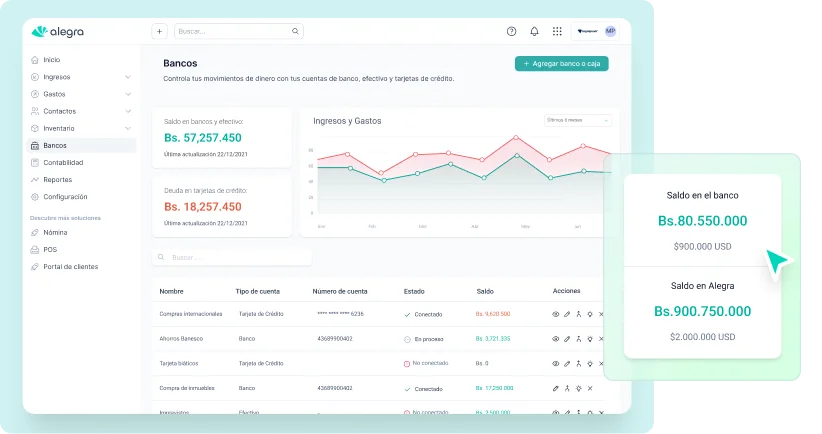Click pencil icon in Compra de inmuebles row
822x434 pixels.
556,387
